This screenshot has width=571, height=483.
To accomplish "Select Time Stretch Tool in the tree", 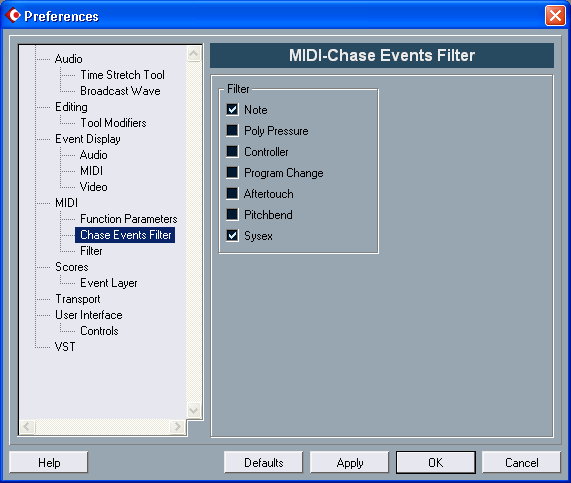I will point(122,75).
